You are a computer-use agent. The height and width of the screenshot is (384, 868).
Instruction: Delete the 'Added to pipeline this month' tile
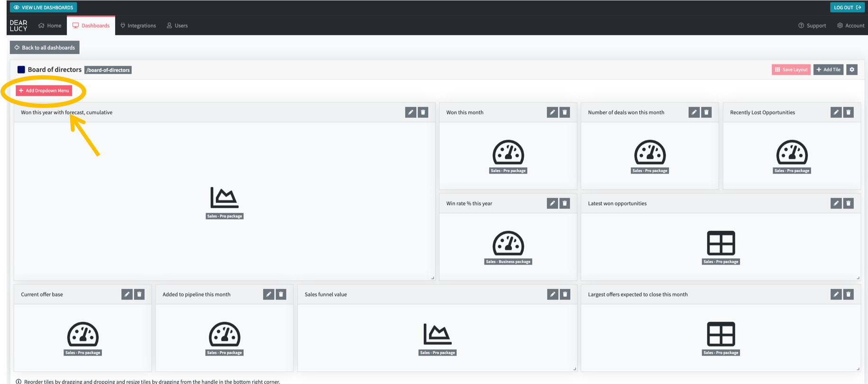click(x=281, y=294)
